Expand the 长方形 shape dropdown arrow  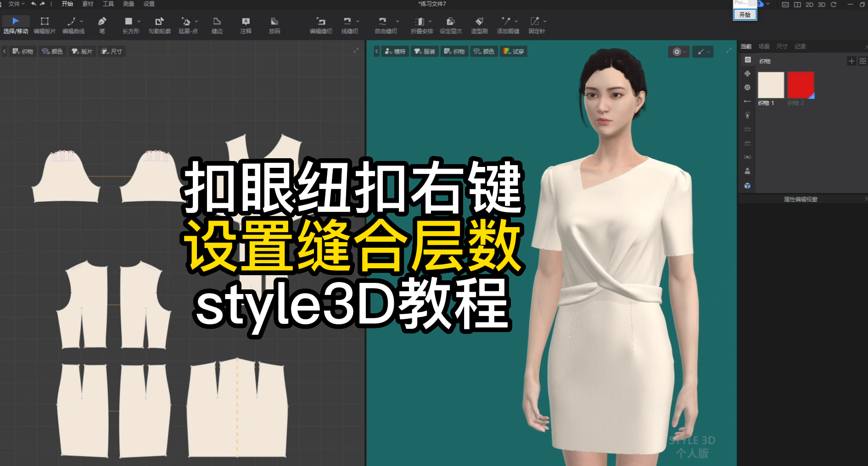139,21
